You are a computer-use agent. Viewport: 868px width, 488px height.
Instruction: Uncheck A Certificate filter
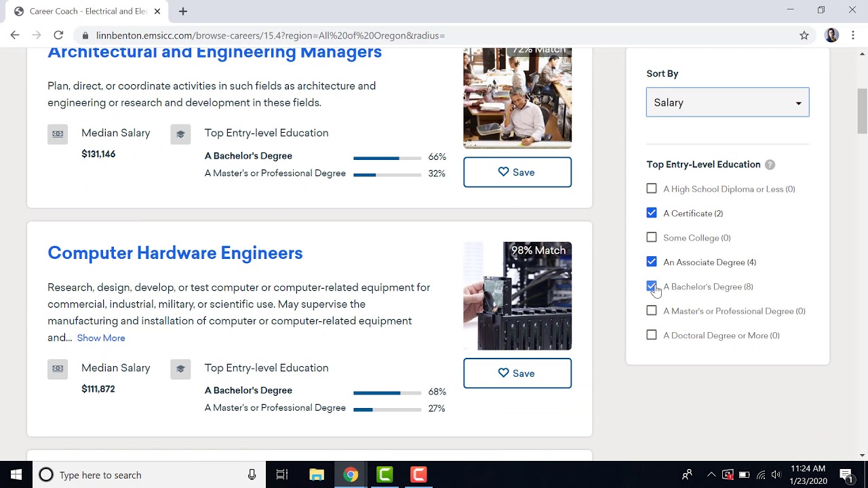coord(652,213)
